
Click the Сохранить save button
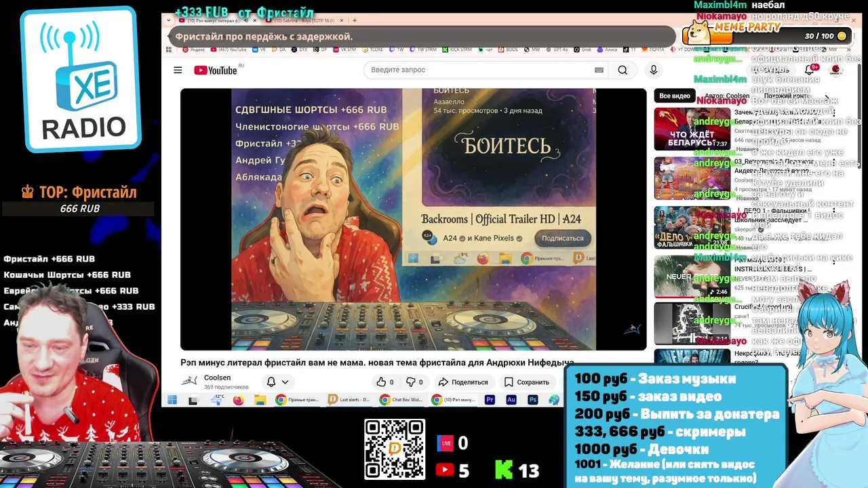(x=526, y=382)
